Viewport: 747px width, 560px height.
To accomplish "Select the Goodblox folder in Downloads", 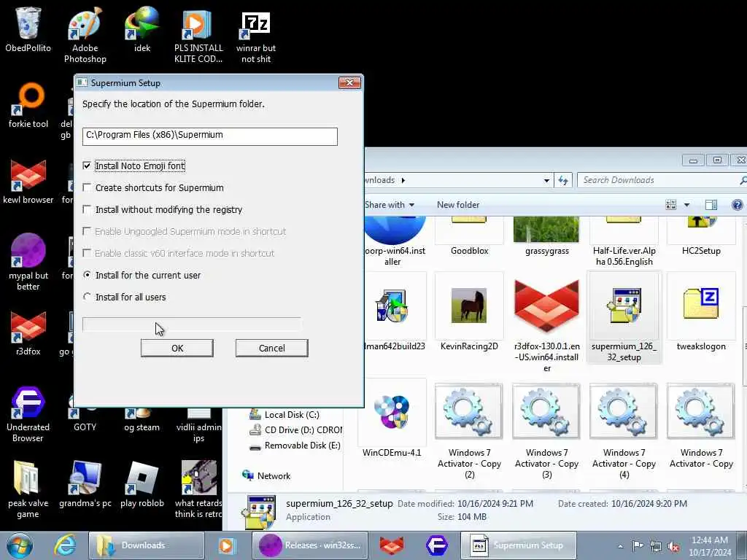I will (469, 236).
